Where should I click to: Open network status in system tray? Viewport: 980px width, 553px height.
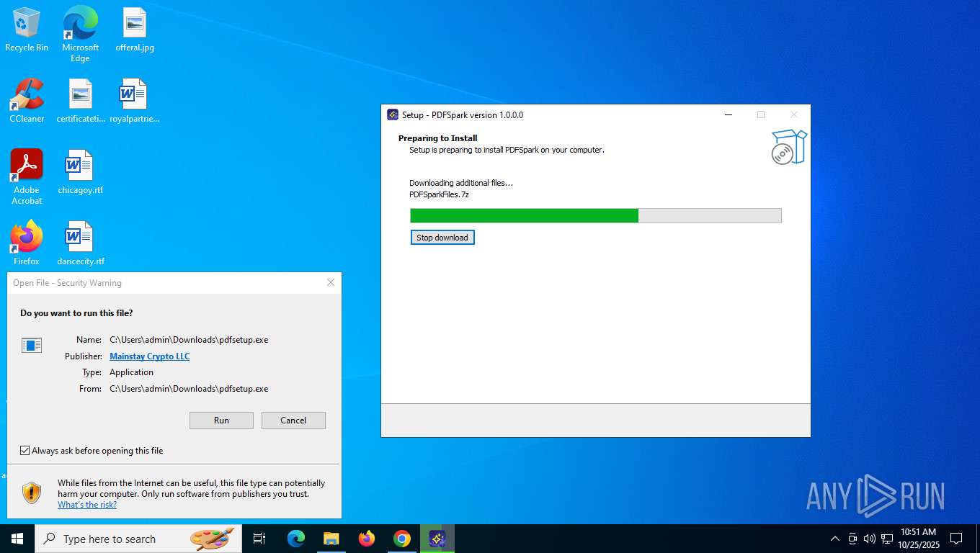pyautogui.click(x=887, y=539)
